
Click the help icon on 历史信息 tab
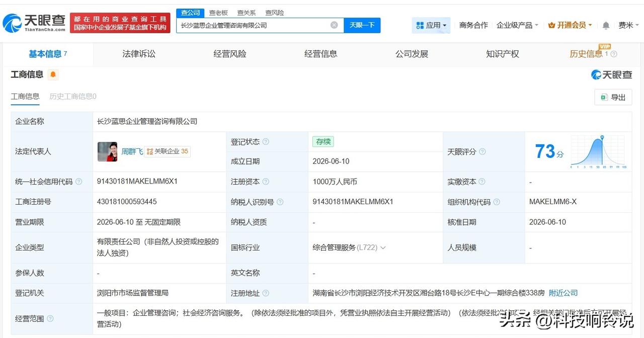click(x=614, y=54)
